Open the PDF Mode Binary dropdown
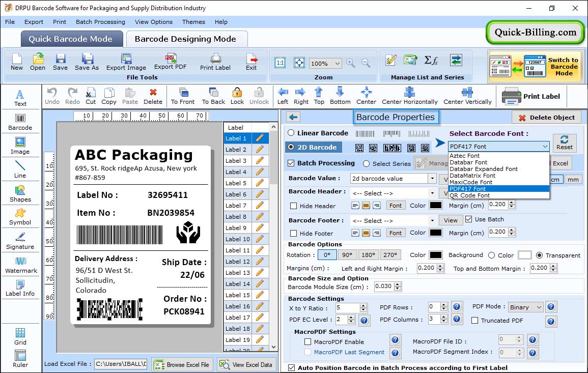 click(x=525, y=307)
